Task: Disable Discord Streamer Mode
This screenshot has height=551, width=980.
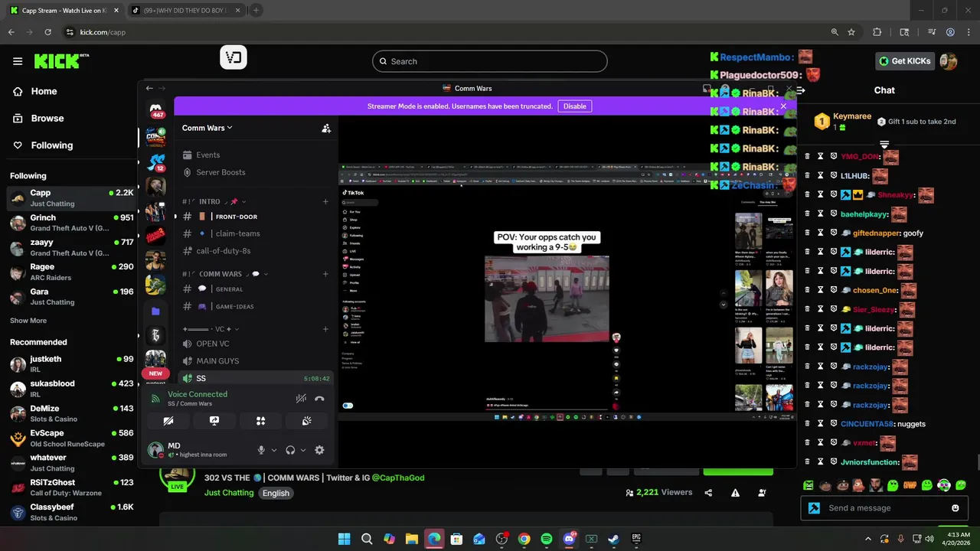Action: tap(575, 106)
